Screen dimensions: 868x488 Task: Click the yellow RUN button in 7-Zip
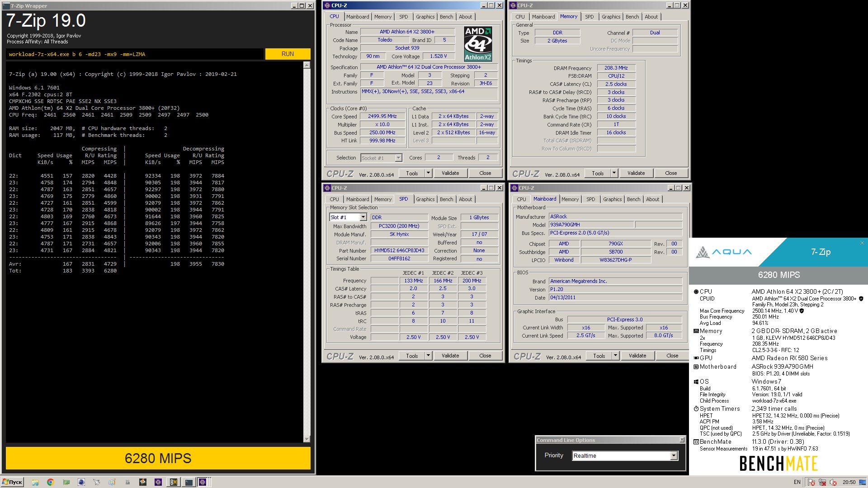(288, 54)
